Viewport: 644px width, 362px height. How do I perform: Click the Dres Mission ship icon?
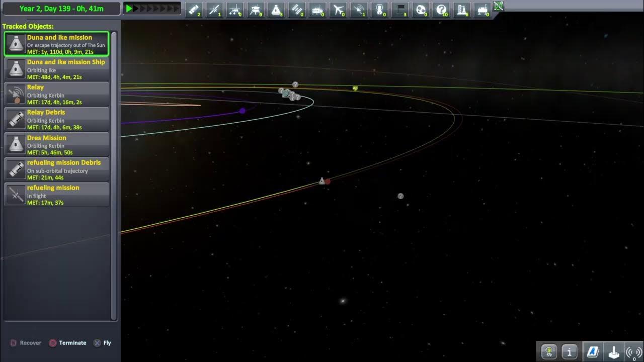(16, 144)
